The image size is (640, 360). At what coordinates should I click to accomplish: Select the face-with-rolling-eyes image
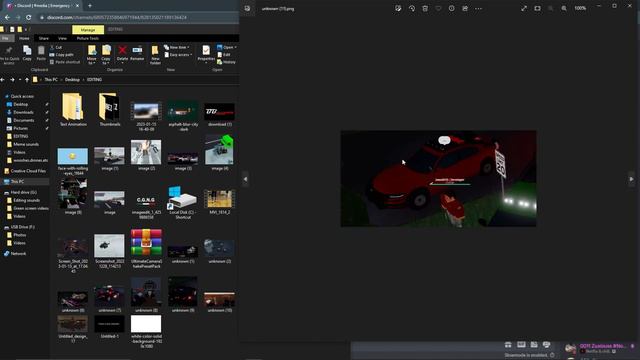point(73,161)
